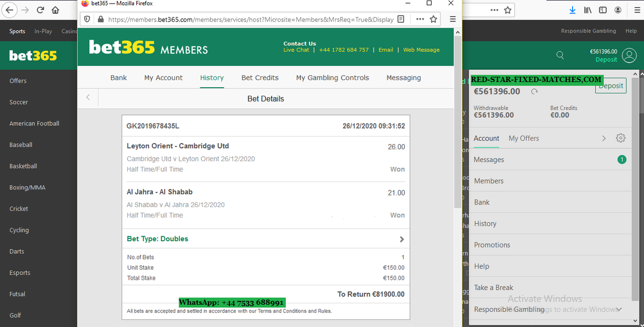Open the Firefox library icon
Viewport: 644px width, 327px height.
[588, 10]
